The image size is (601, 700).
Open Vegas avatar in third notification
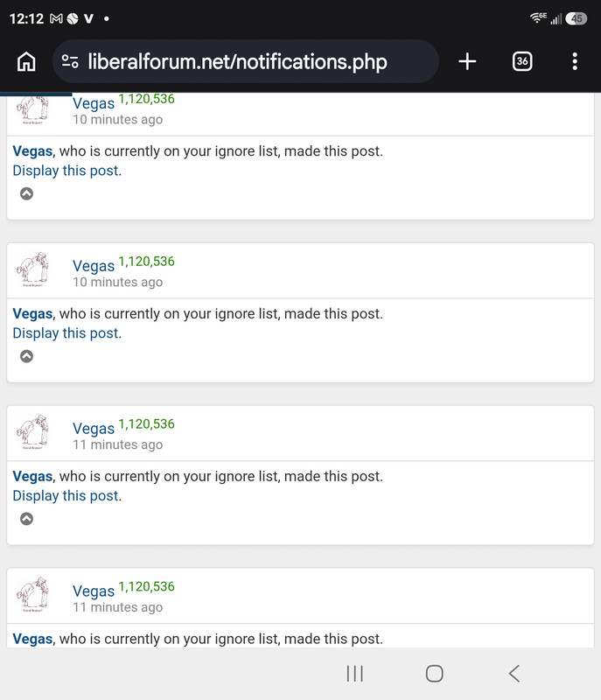coord(32,431)
